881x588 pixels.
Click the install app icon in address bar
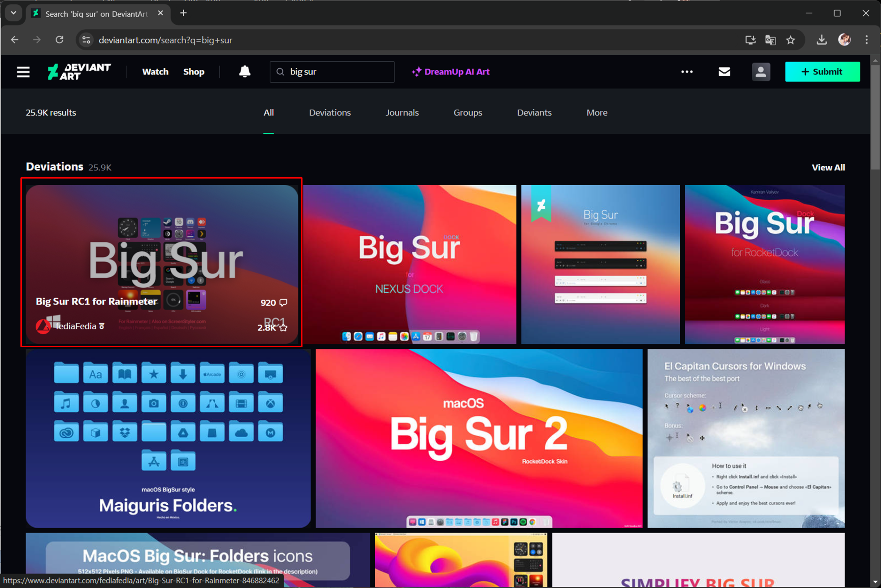pos(750,40)
